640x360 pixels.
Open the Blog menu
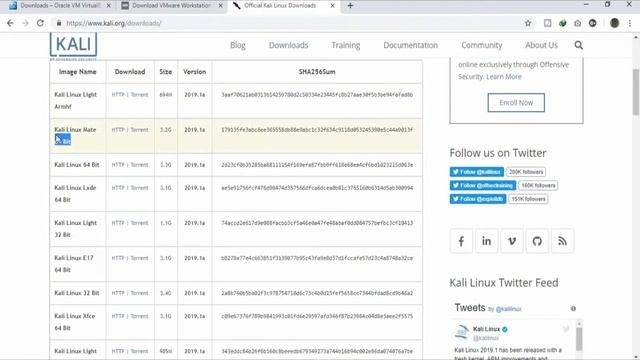[x=238, y=45]
